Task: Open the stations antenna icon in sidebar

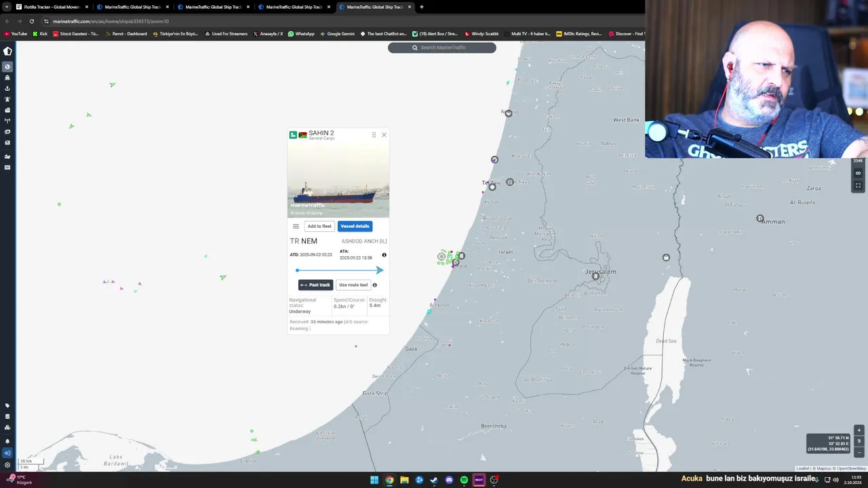Action: tap(7, 121)
